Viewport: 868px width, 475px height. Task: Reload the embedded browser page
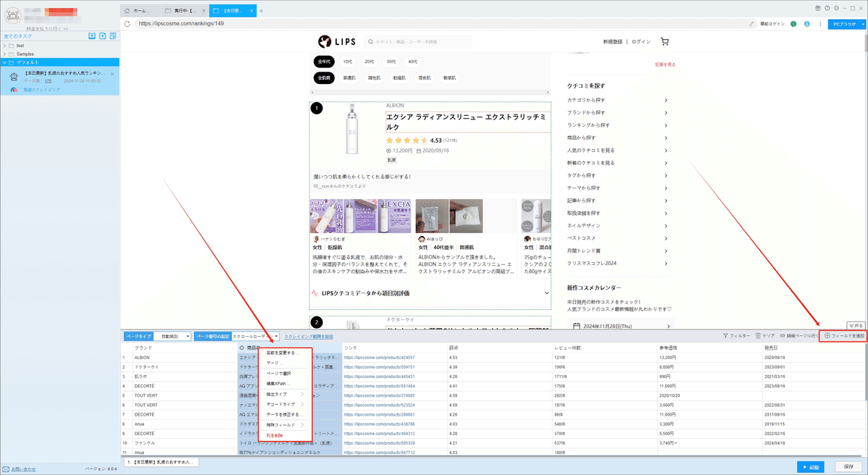pos(127,23)
